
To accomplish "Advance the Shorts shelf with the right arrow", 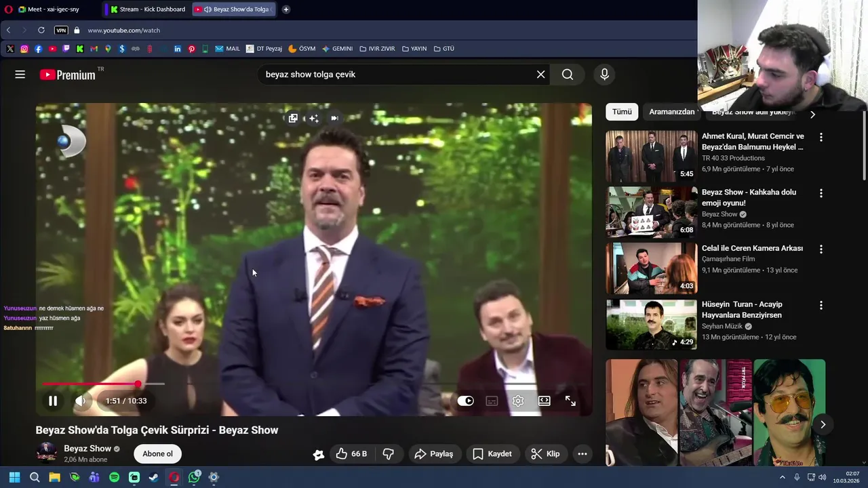I will pos(823,424).
